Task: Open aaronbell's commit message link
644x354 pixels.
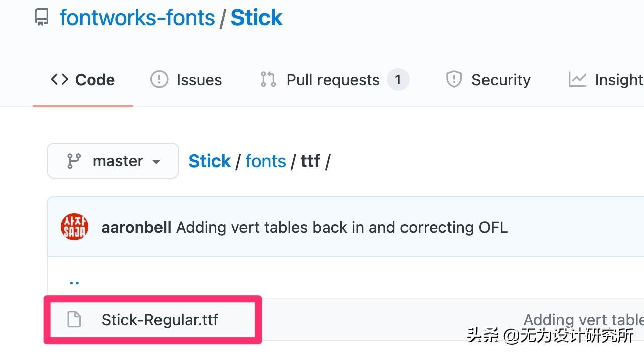Action: tap(342, 227)
